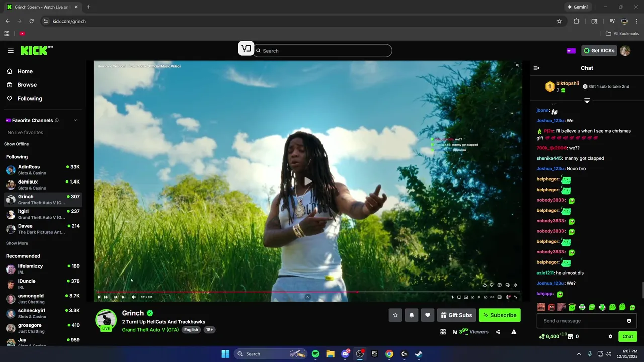Follow the channel with the heart button

(428, 315)
